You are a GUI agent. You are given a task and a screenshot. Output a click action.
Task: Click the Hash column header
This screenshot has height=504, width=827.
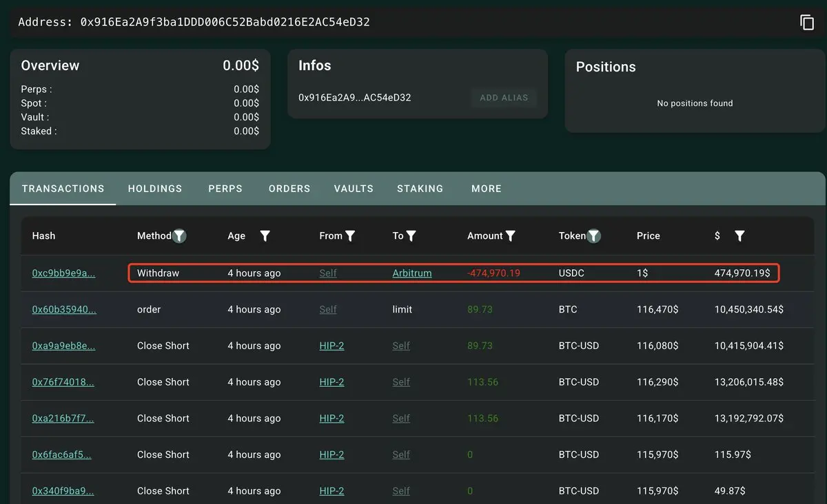pyautogui.click(x=43, y=236)
